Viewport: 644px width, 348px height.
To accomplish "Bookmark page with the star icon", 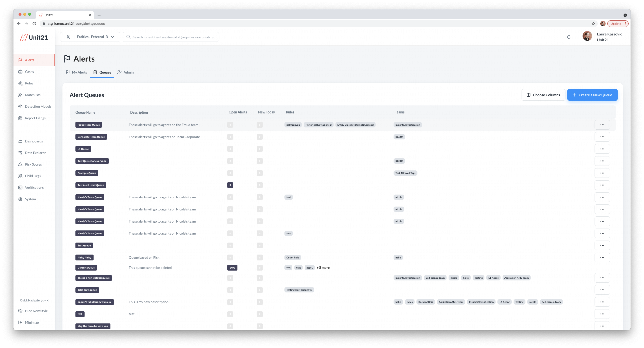I will 593,24.
